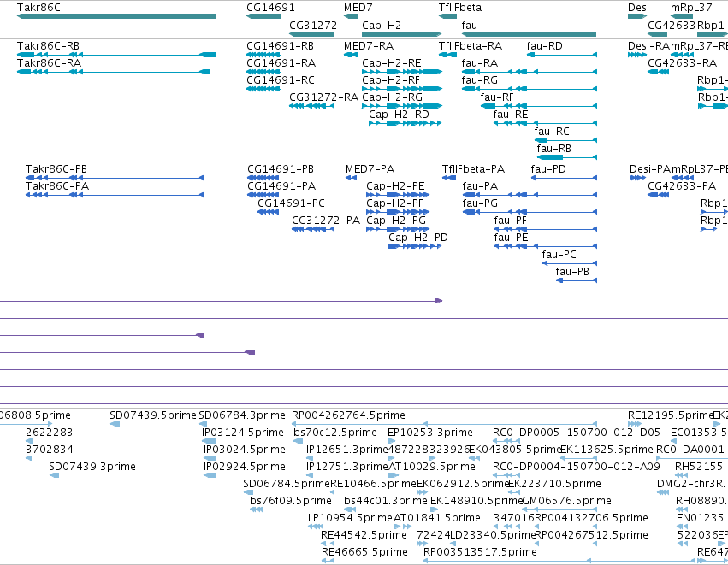Viewport: 728px width, 565px height.
Task: Click the Cap-H2 gene span bar
Action: pyautogui.click(x=401, y=34)
